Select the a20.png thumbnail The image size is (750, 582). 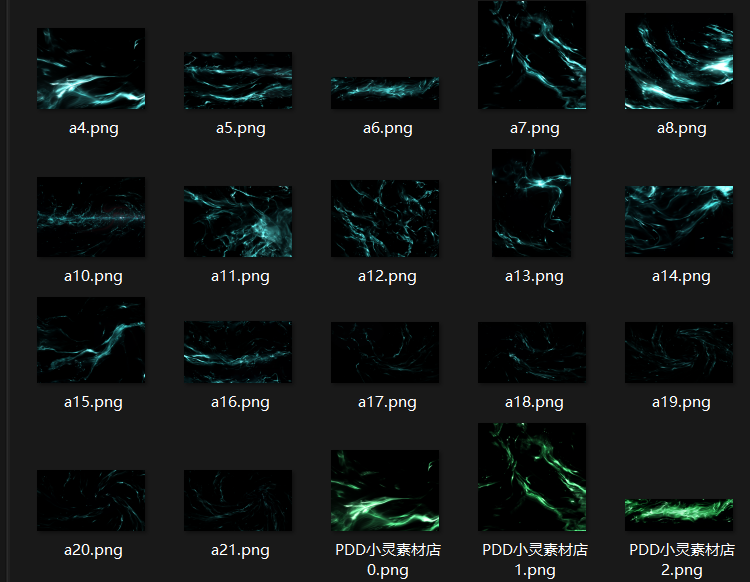[91, 500]
